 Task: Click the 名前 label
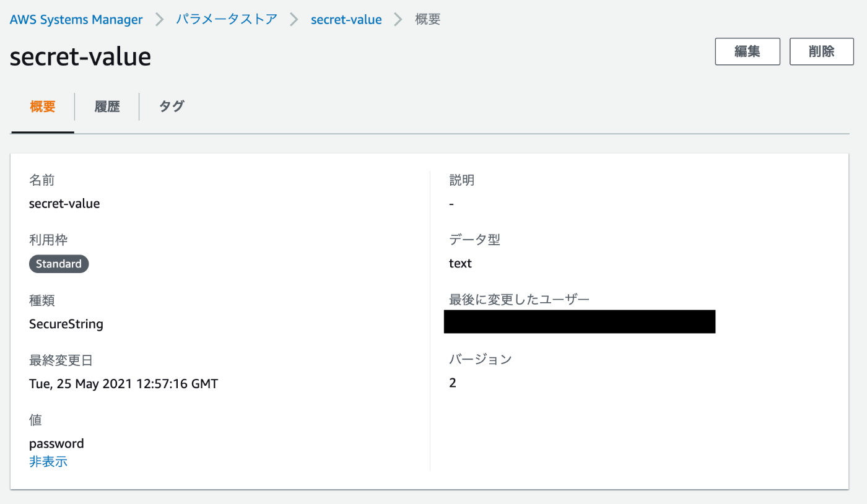[x=41, y=180]
